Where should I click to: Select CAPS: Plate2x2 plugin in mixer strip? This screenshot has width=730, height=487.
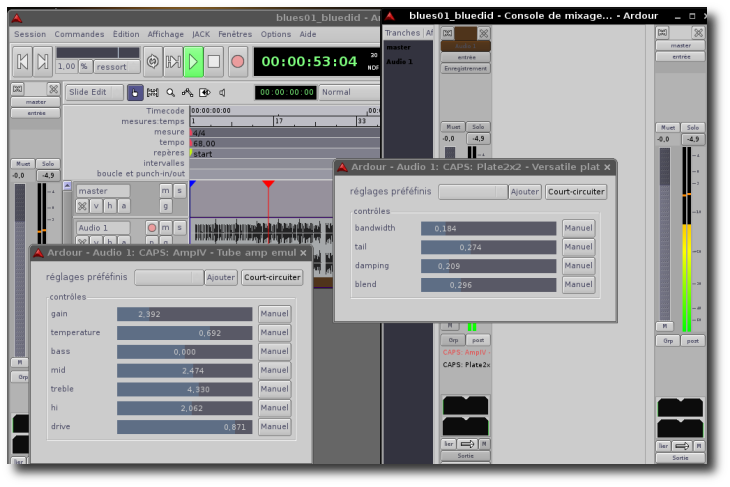click(x=466, y=365)
